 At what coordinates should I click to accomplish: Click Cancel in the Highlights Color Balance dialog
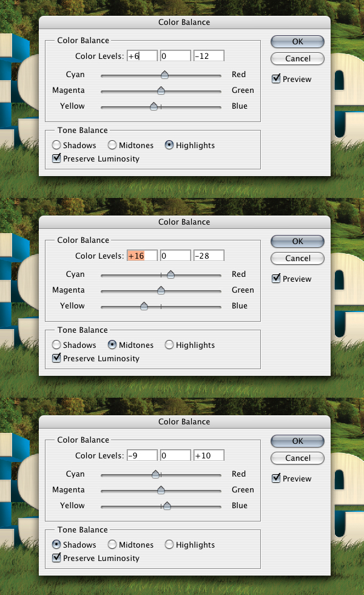click(x=297, y=58)
